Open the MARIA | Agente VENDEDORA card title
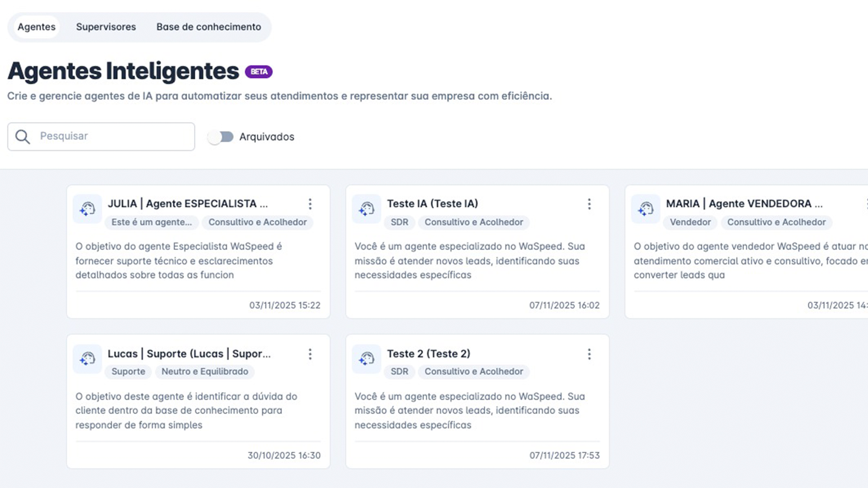The height and width of the screenshot is (488, 868). coord(744,204)
